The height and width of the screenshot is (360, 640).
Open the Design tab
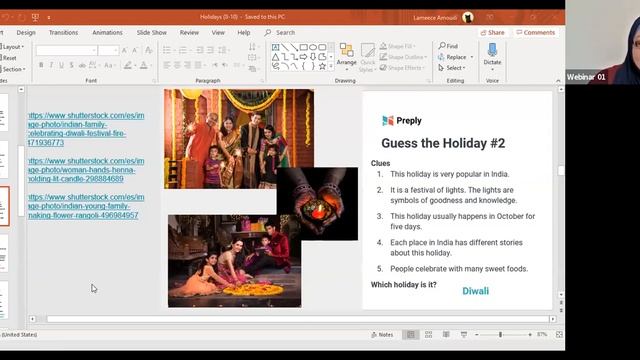[x=26, y=32]
